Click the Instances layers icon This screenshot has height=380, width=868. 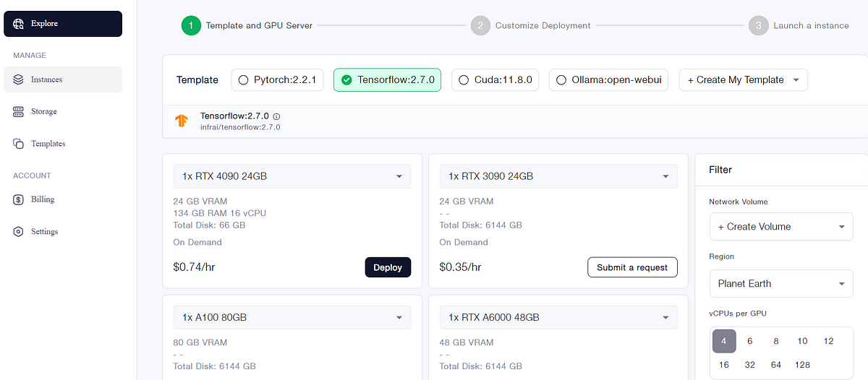point(19,79)
